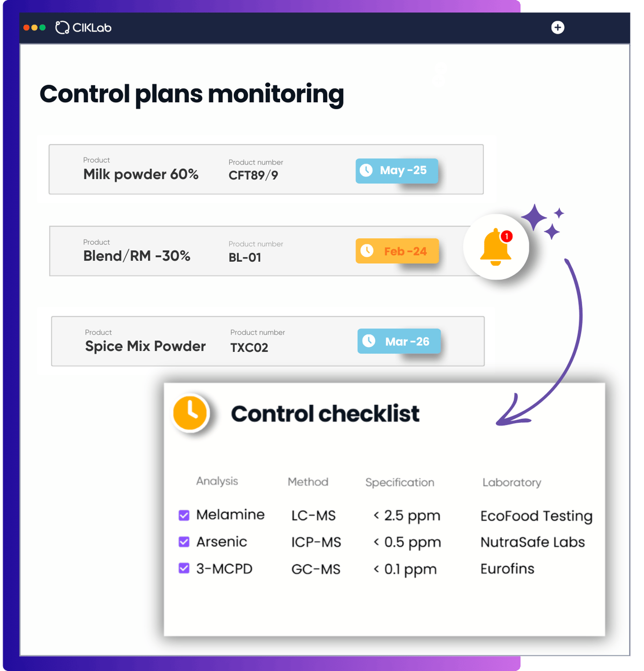This screenshot has height=671, width=644.
Task: Click the yellow window minimize dot
Action: tap(34, 27)
